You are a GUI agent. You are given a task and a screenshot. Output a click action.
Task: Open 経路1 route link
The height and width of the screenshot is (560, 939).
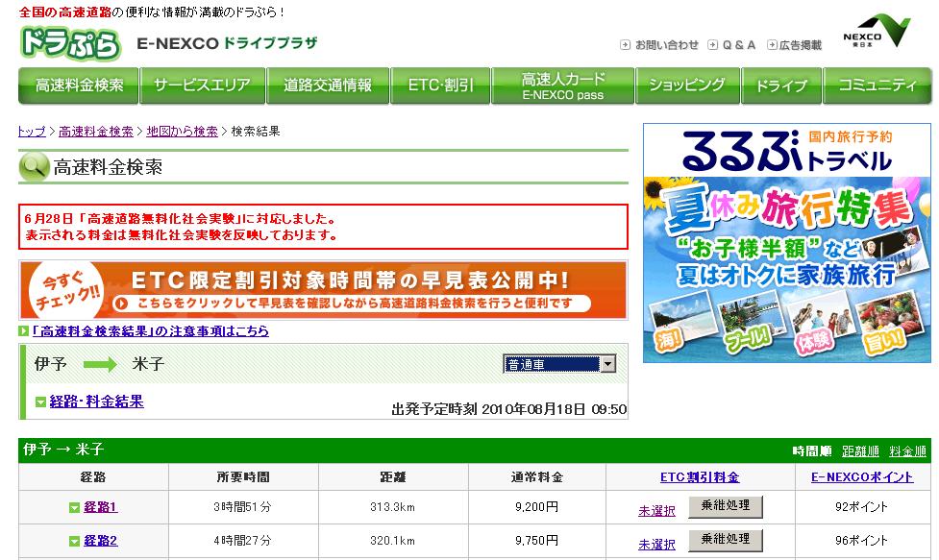tap(101, 507)
